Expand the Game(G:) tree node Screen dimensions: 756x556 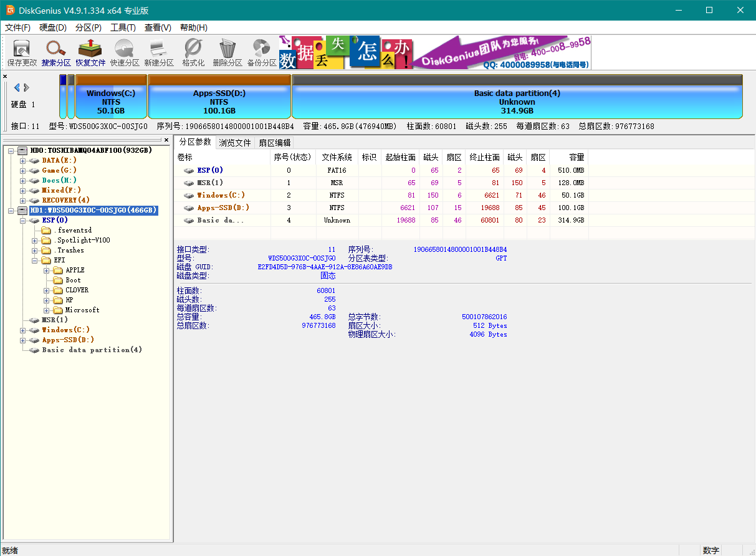(23, 170)
